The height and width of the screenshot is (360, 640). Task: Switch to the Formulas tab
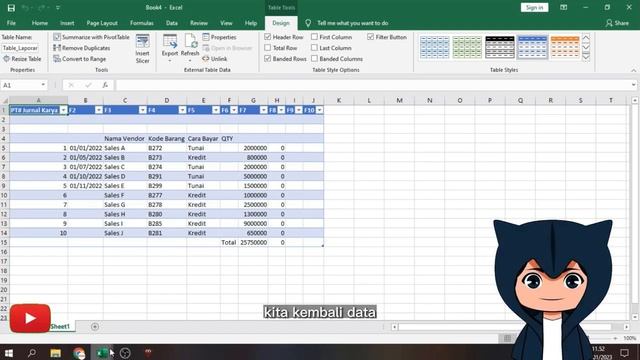point(142,23)
